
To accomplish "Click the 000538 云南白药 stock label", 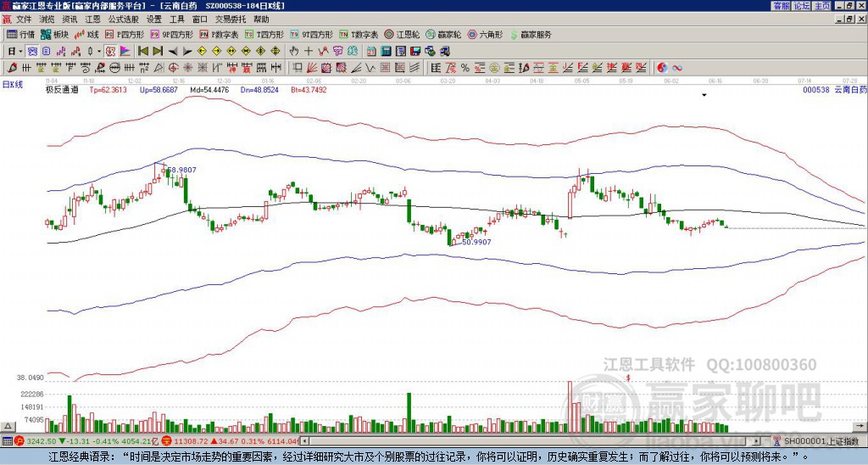I will pos(834,89).
